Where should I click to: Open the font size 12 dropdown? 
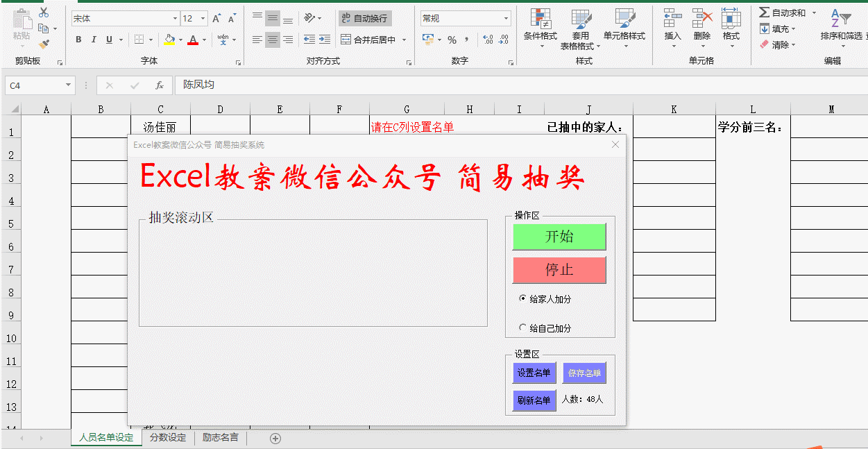pyautogui.click(x=203, y=18)
